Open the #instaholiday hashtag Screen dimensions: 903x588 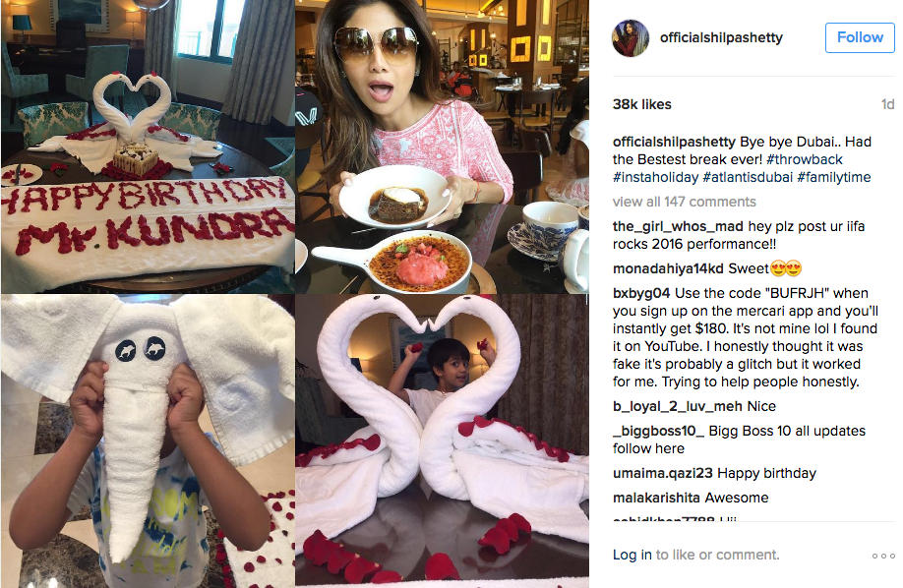coord(655,177)
